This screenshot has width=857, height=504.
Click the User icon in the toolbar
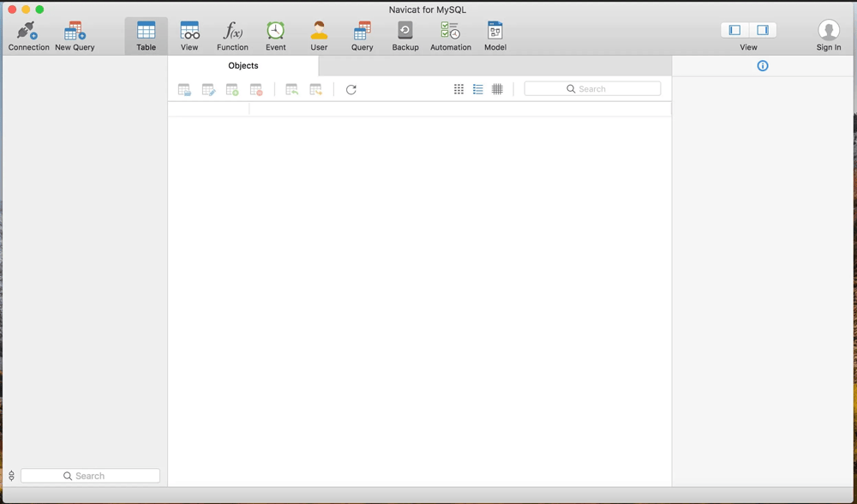[x=319, y=35]
